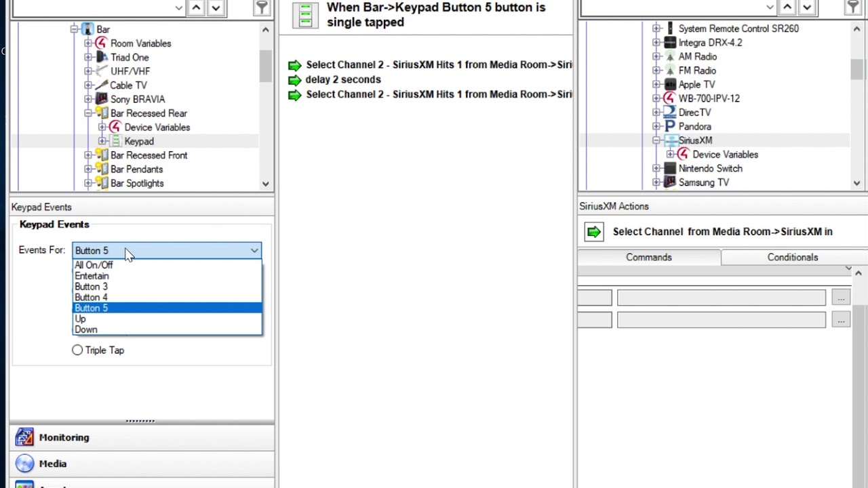Click the upper wide parameter field in Commands
The height and width of the screenshot is (488, 868).
pyautogui.click(x=722, y=298)
